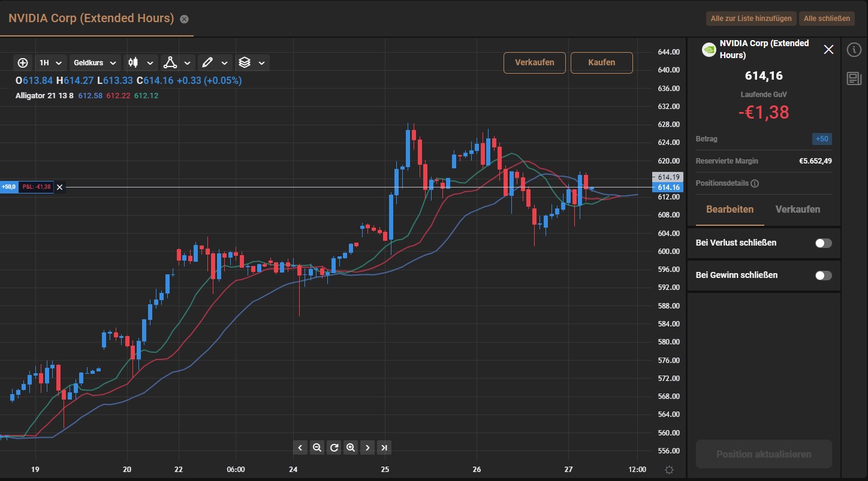This screenshot has height=481, width=868.
Task: Click the NVIDIA logo in side panel
Action: pos(709,50)
